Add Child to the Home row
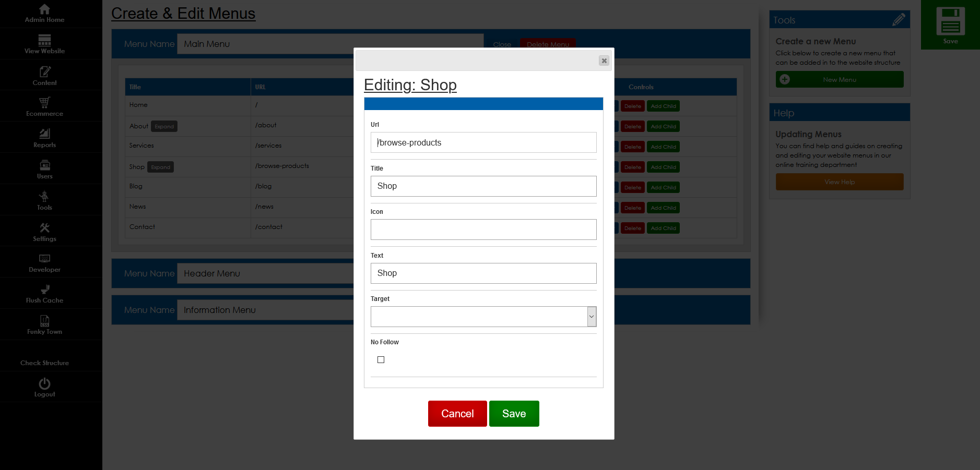980x470 pixels. [x=663, y=106]
